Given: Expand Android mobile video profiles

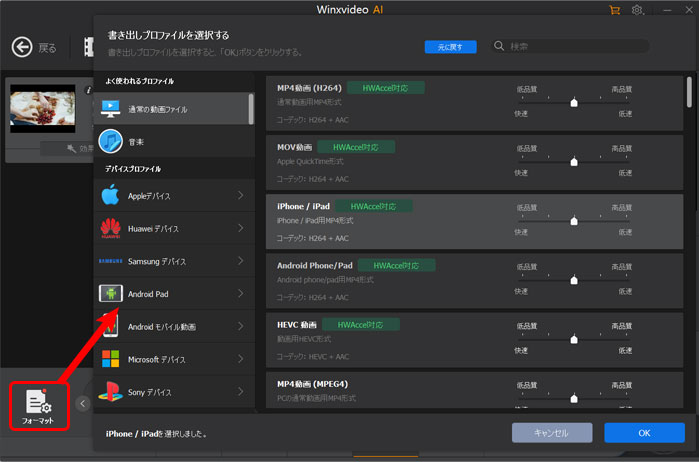Looking at the screenshot, I should pos(241,326).
